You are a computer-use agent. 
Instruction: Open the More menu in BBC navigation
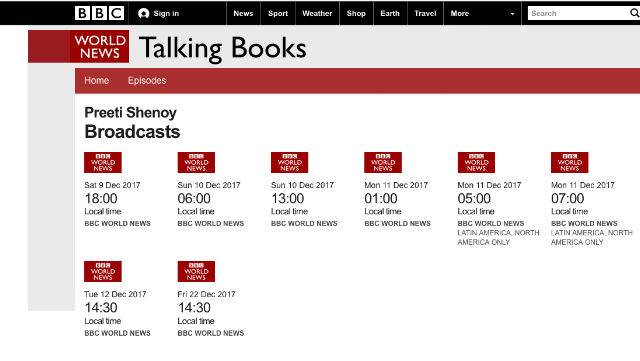tap(460, 13)
